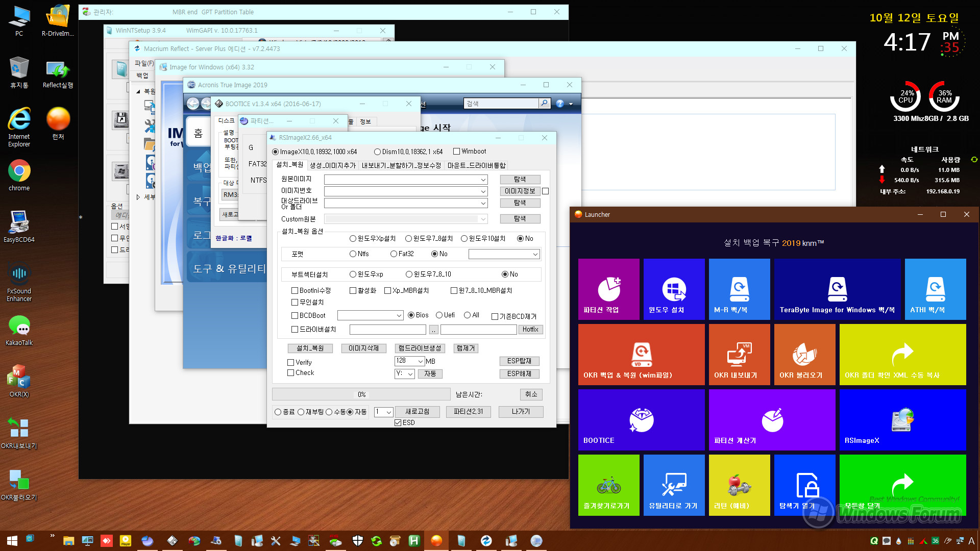Switch to 내보내기_분할하기_정보수정 tab
Screen dimensions: 980x551
[x=401, y=165]
